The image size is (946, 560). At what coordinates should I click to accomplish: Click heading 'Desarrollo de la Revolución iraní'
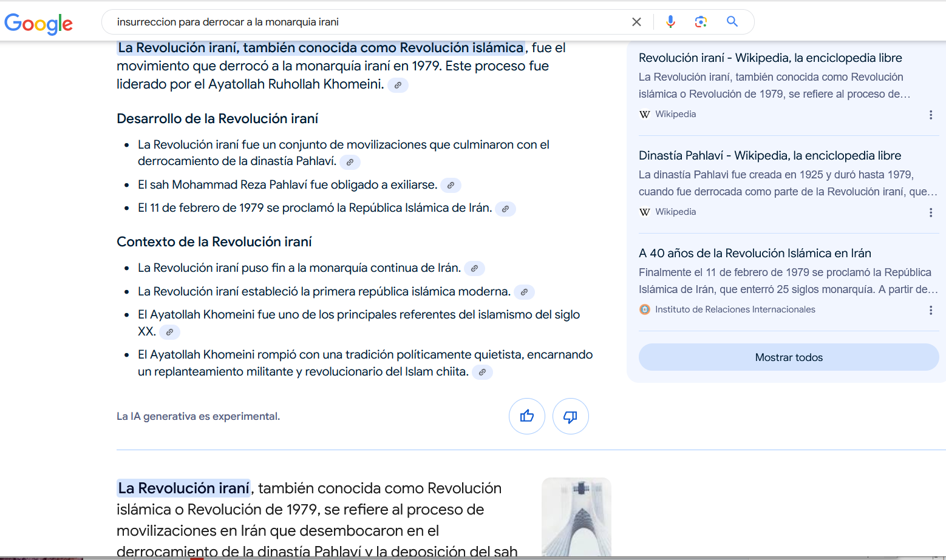click(x=217, y=119)
